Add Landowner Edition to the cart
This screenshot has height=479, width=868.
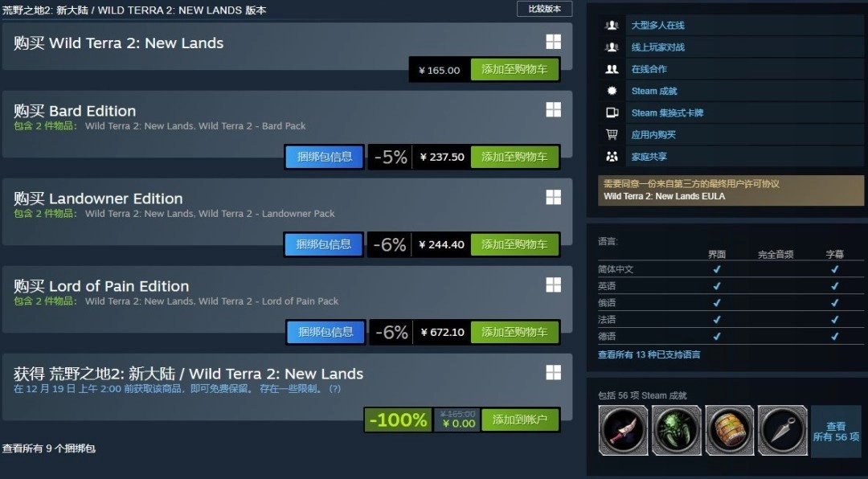coord(515,244)
